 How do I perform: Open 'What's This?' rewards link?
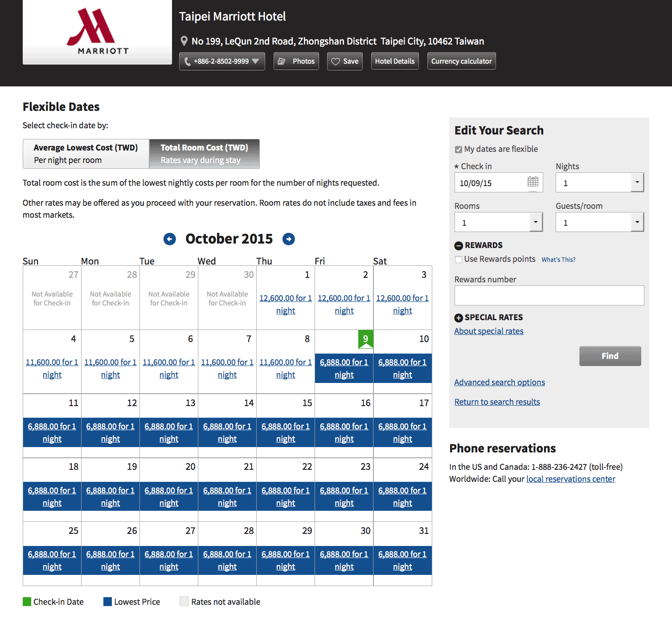(558, 260)
